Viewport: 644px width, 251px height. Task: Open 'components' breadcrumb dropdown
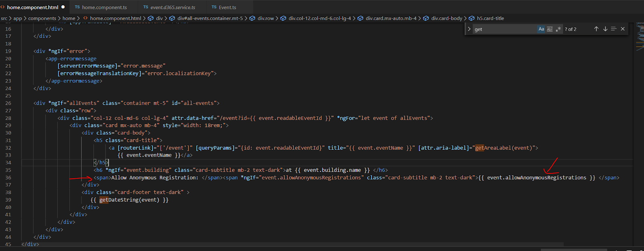click(42, 18)
